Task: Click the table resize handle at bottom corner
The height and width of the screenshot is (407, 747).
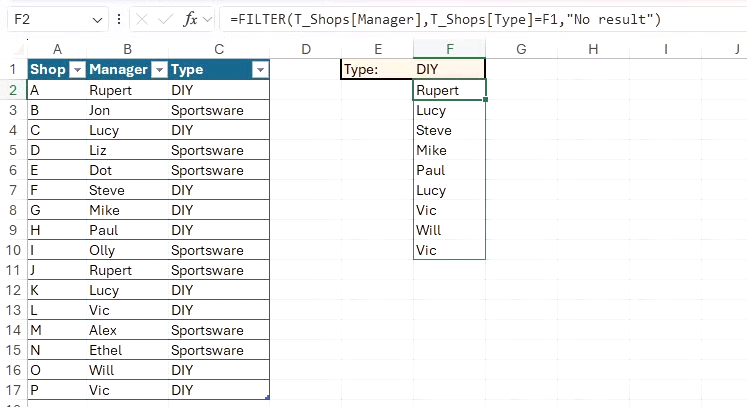Action: tap(267, 397)
